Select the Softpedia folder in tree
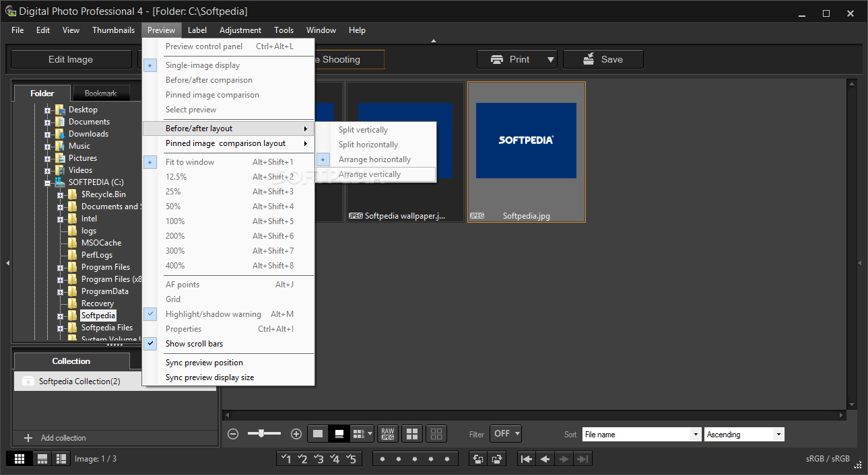This screenshot has height=475, width=868. tap(98, 316)
